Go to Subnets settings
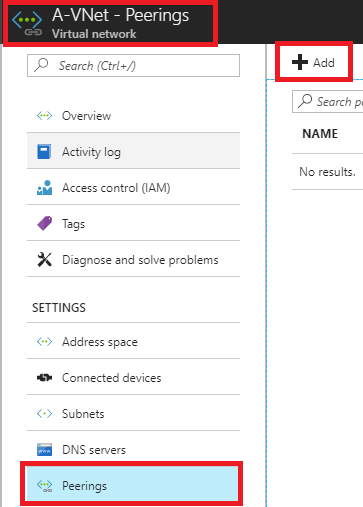The height and width of the screenshot is (507, 363). point(133,413)
